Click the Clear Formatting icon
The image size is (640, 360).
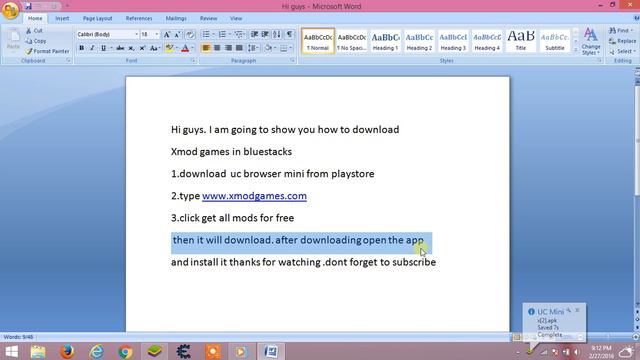[x=190, y=34]
